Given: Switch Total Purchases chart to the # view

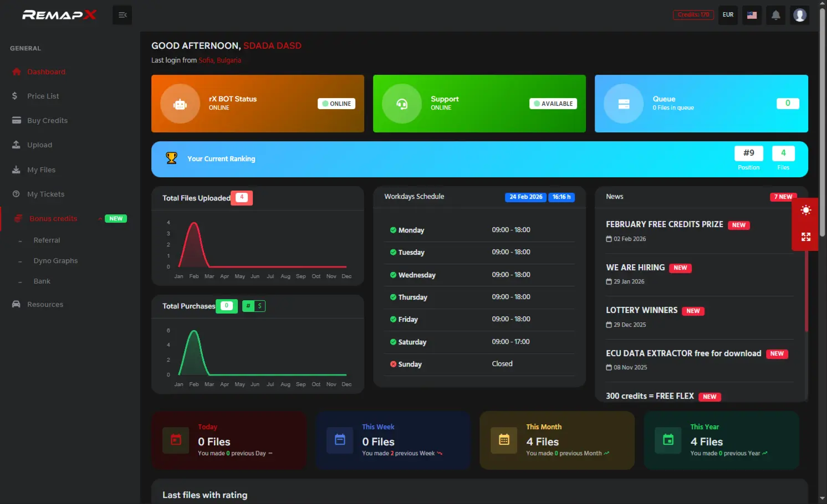Looking at the screenshot, I should pos(248,306).
